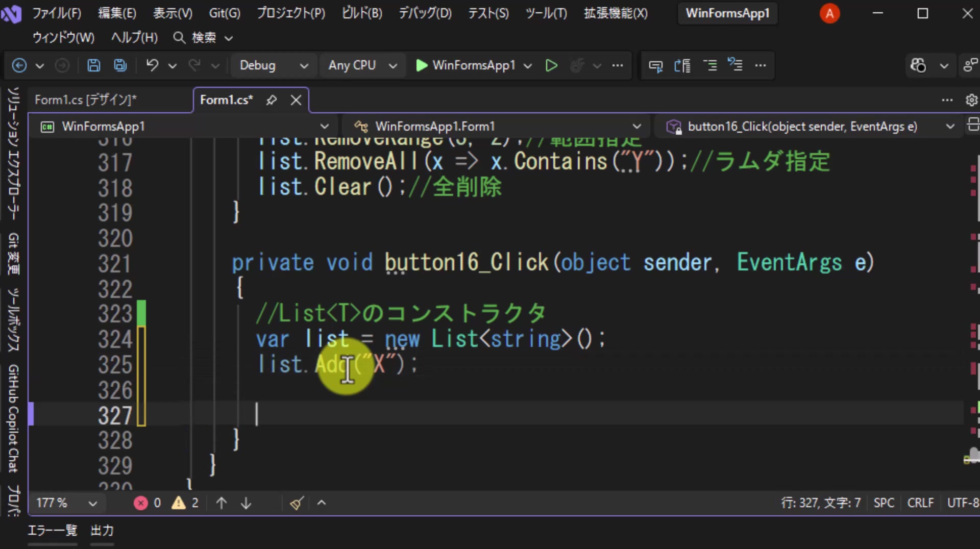
Task: Open the ビルド(B) menu
Action: tap(362, 13)
